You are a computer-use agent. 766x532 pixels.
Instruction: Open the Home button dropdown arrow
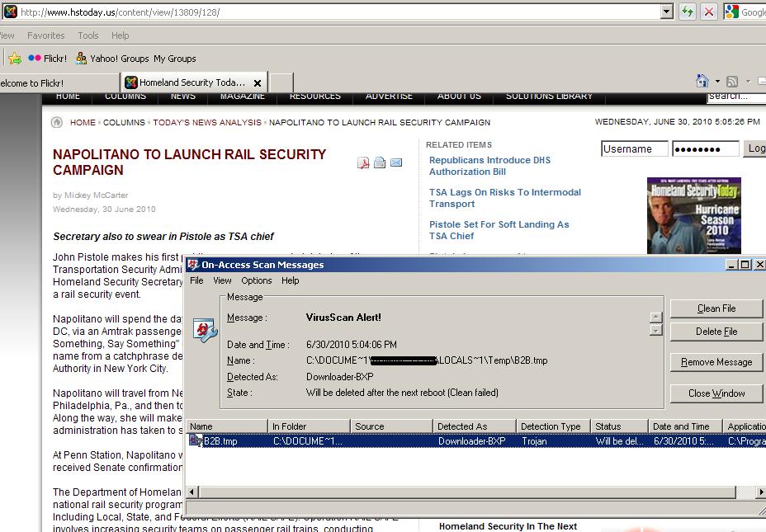pos(717,82)
